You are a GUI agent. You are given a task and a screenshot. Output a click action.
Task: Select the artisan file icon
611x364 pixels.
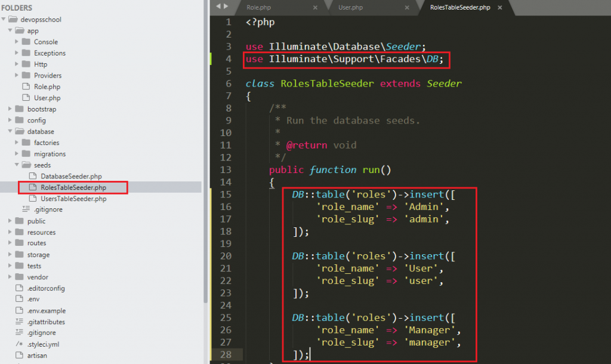point(19,356)
